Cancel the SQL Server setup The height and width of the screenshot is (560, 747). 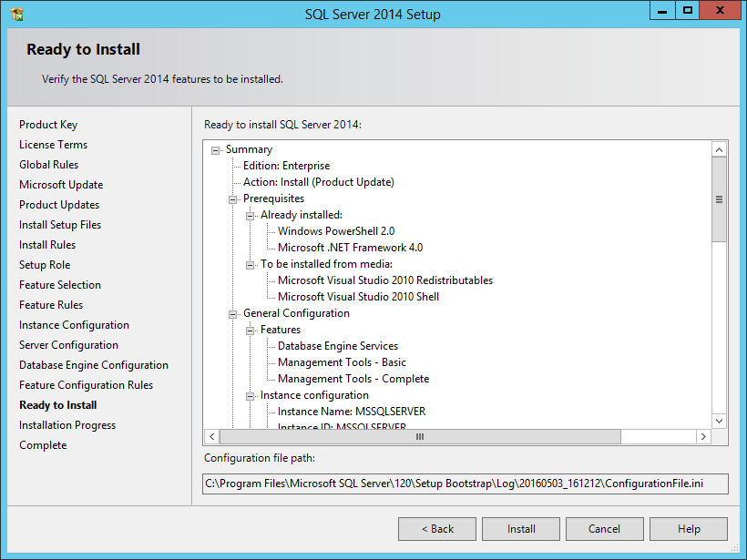[605, 529]
